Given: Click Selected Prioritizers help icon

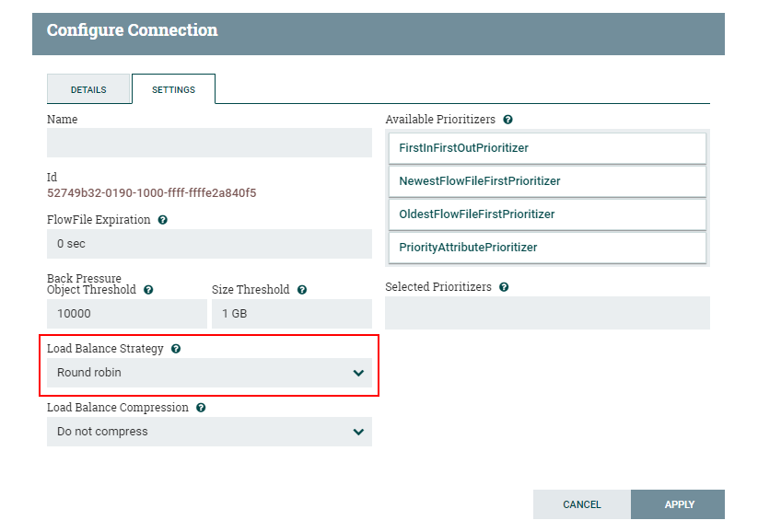Looking at the screenshot, I should pyautogui.click(x=504, y=287).
